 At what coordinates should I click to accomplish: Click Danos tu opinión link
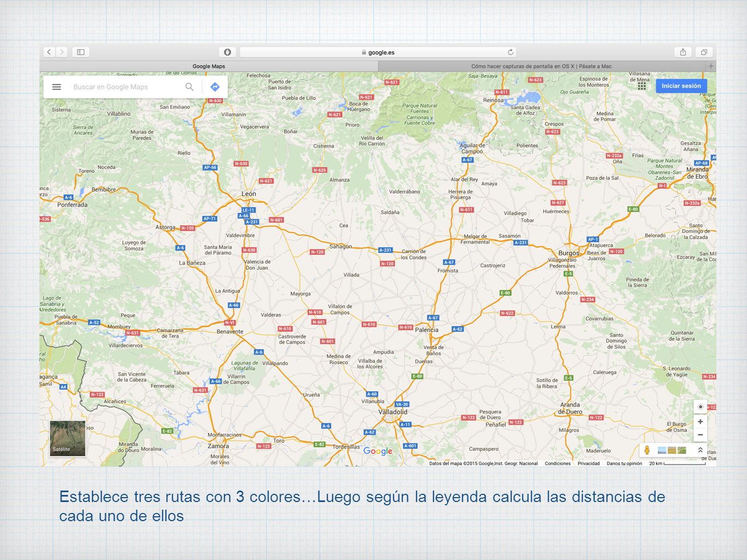pos(624,464)
